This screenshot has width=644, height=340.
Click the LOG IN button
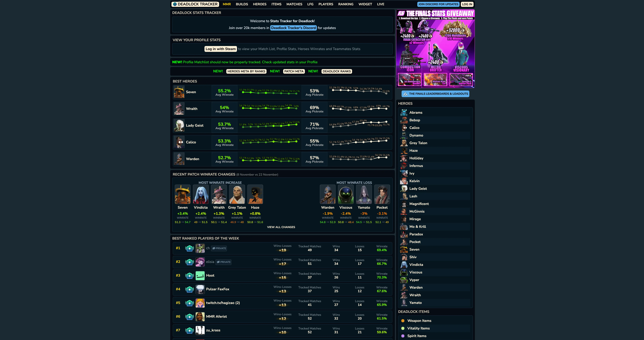point(467,4)
